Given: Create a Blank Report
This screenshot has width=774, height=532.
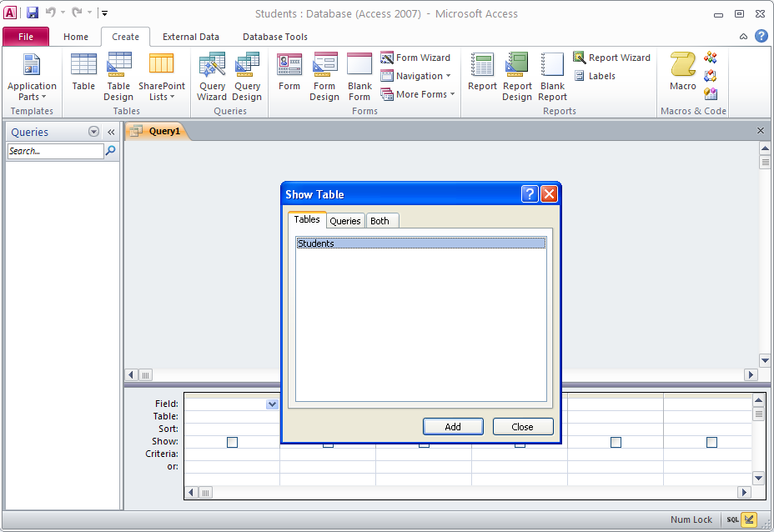Looking at the screenshot, I should pyautogui.click(x=552, y=77).
